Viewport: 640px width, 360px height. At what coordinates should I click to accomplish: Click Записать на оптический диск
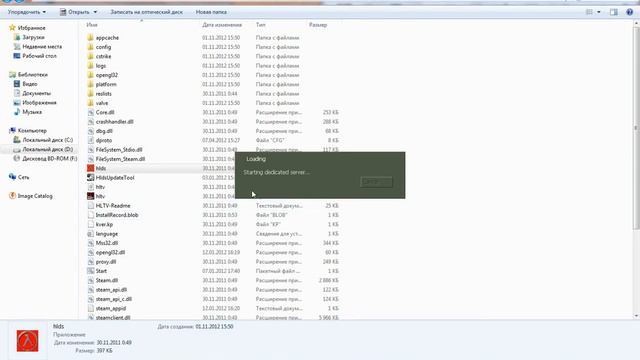[x=147, y=12]
